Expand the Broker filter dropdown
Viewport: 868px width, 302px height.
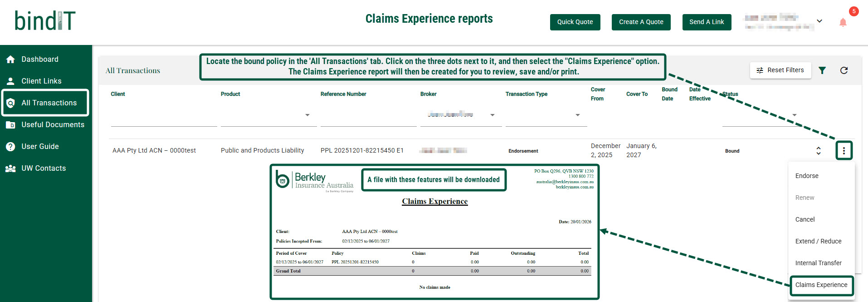[493, 115]
